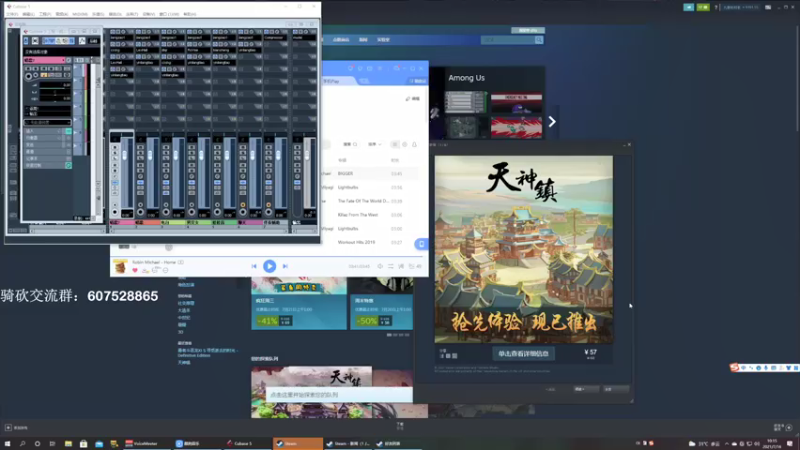
Task: Open Microsoft Store from the taskbar
Action: tap(83, 443)
